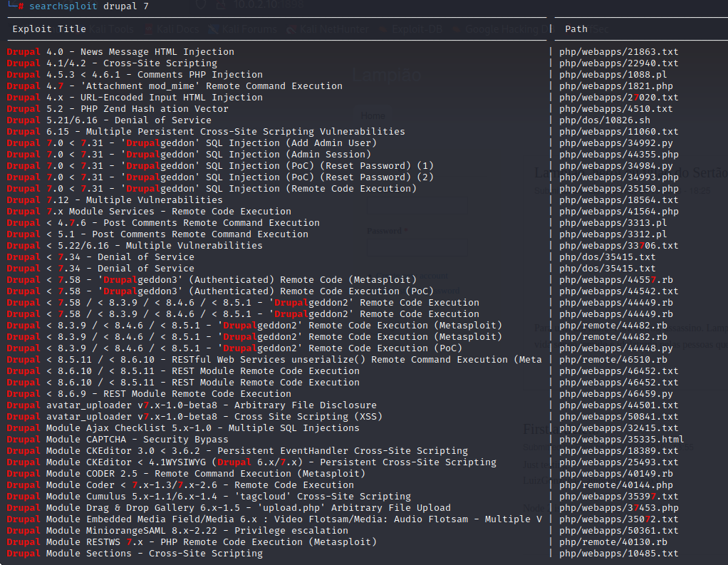Viewport: 728px width, 565px height.
Task: Click the 'searchsploit drupal 7' command text
Action: tap(90, 6)
